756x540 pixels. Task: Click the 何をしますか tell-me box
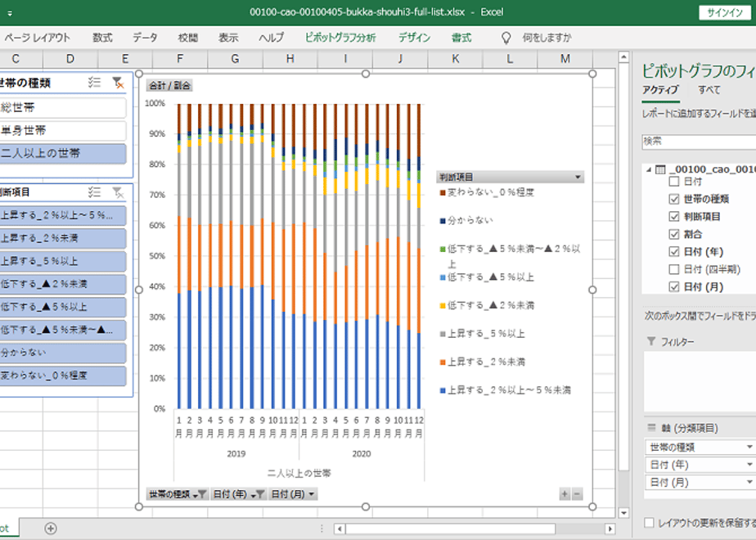547,38
